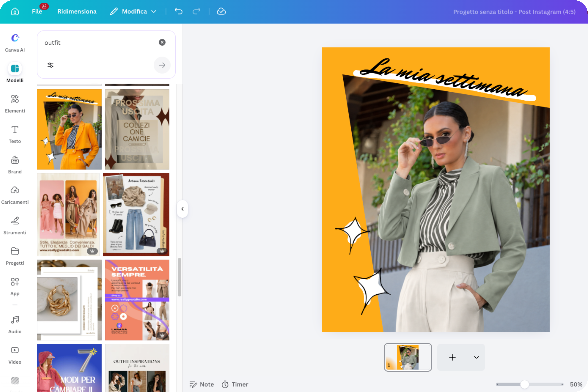Select the 7 Modi Per Cambiare template
This screenshot has width=588, height=392.
pos(69,368)
